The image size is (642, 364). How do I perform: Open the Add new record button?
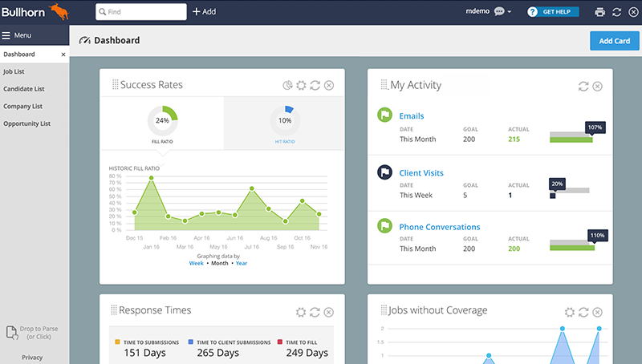click(x=204, y=12)
